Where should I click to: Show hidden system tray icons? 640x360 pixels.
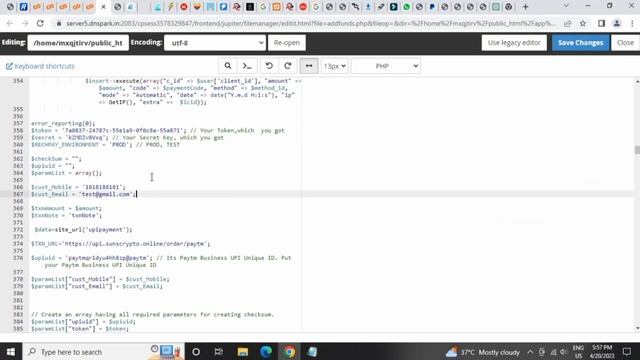(x=530, y=352)
